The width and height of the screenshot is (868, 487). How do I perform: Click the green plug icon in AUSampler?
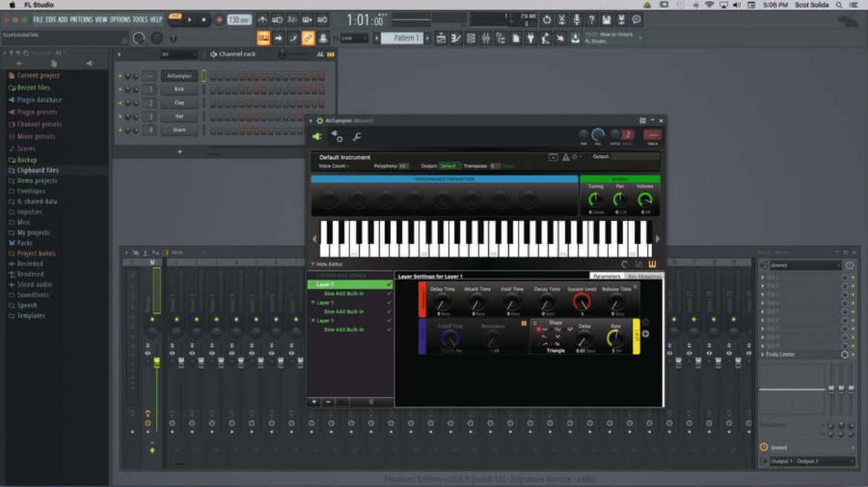pyautogui.click(x=317, y=136)
